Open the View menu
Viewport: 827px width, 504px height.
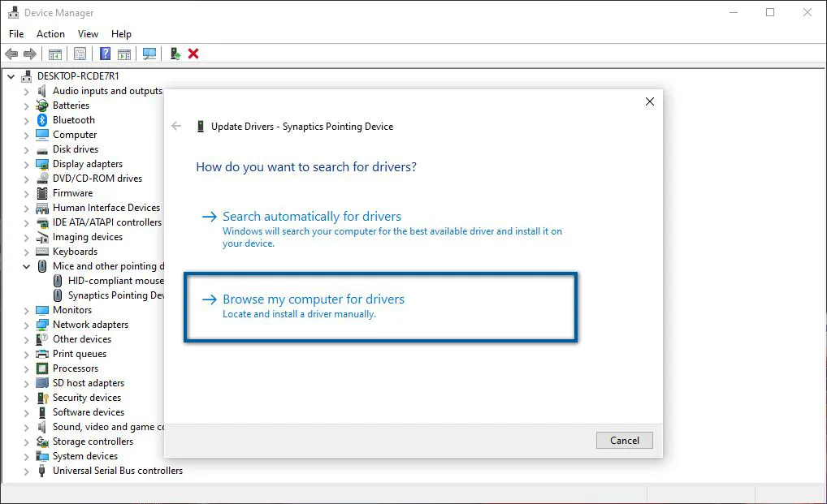(88, 33)
